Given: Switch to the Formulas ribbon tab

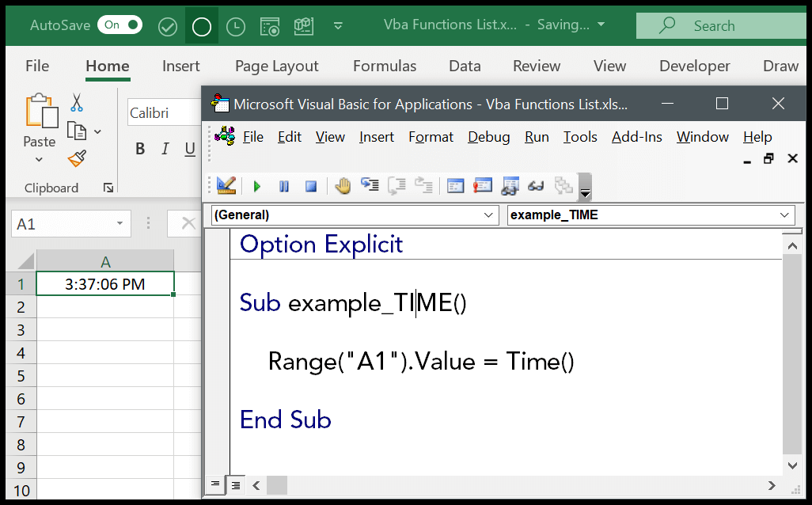Looking at the screenshot, I should [385, 66].
